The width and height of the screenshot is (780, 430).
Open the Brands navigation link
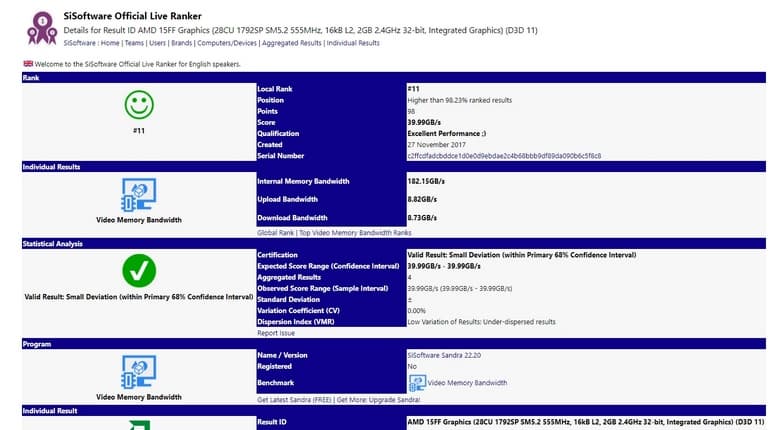pos(182,43)
